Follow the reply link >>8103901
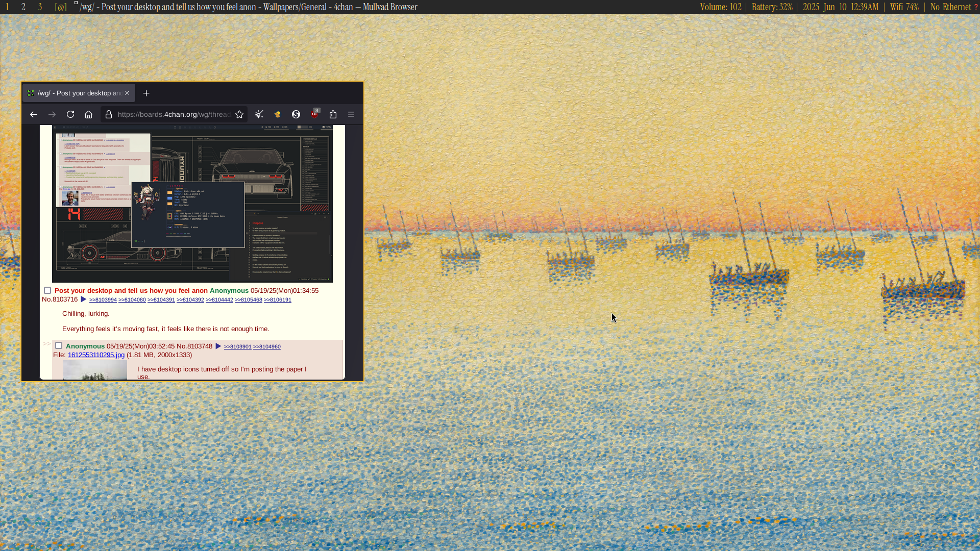The image size is (980, 551). pyautogui.click(x=238, y=347)
